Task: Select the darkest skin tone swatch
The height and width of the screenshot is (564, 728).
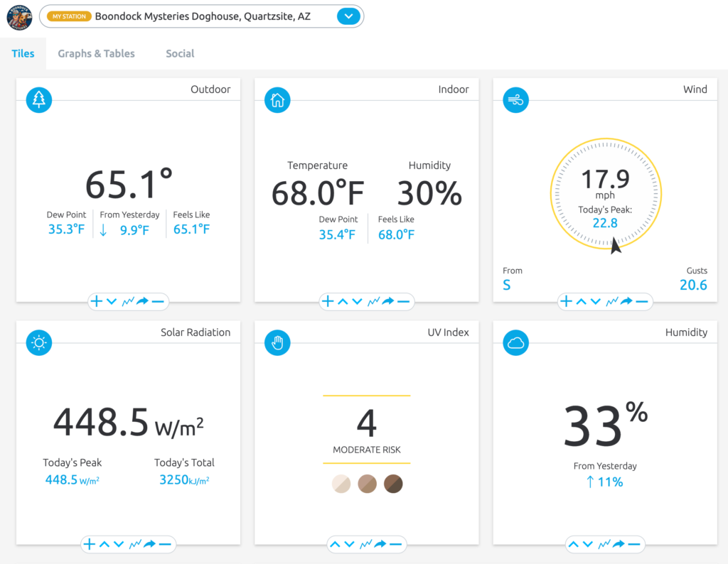Action: [x=393, y=484]
